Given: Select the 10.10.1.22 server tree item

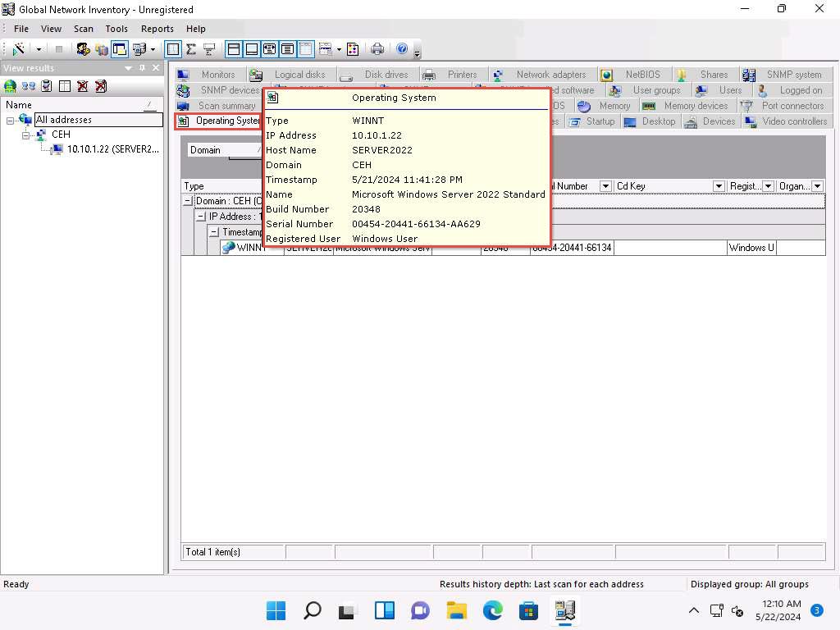Looking at the screenshot, I should click(112, 149).
